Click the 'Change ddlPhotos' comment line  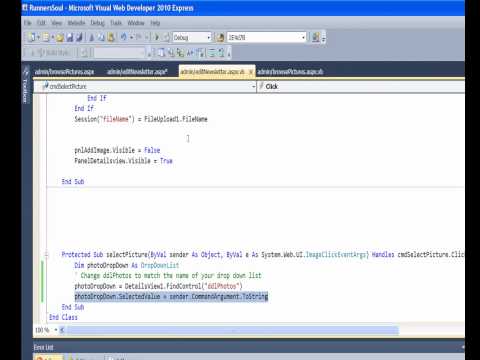tap(168, 275)
